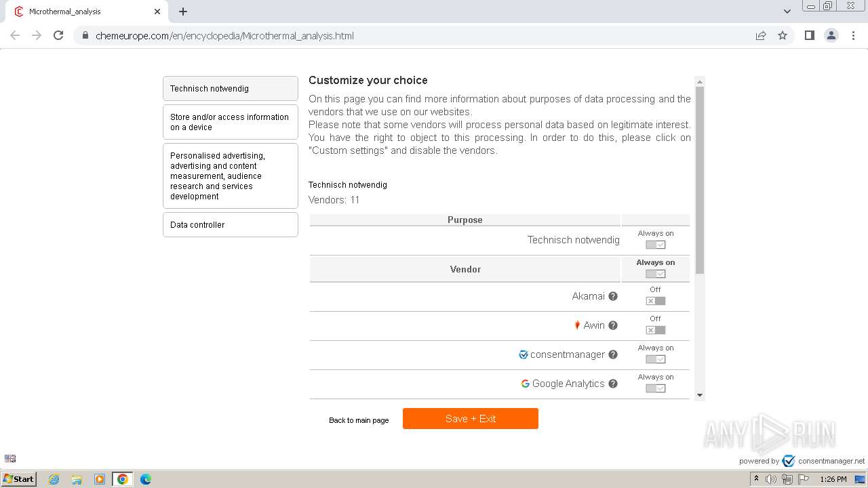This screenshot has height=488, width=868.
Task: Open the Google Analytics vendor info icon
Action: click(613, 384)
